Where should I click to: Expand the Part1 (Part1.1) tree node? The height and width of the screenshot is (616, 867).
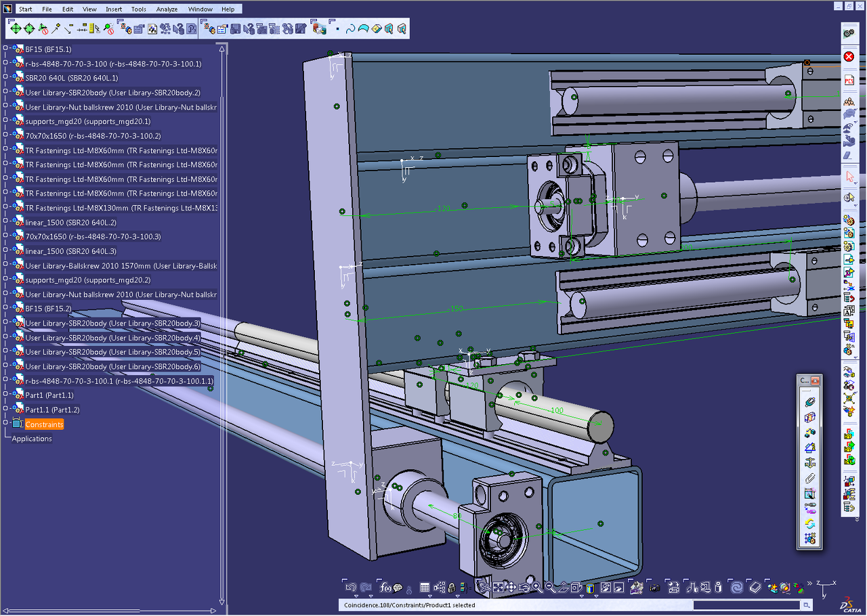[5, 395]
